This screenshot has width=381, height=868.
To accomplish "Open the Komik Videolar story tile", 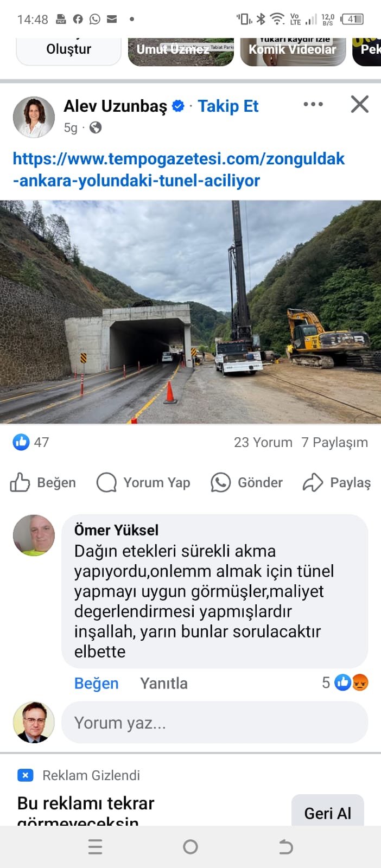I will 293,52.
